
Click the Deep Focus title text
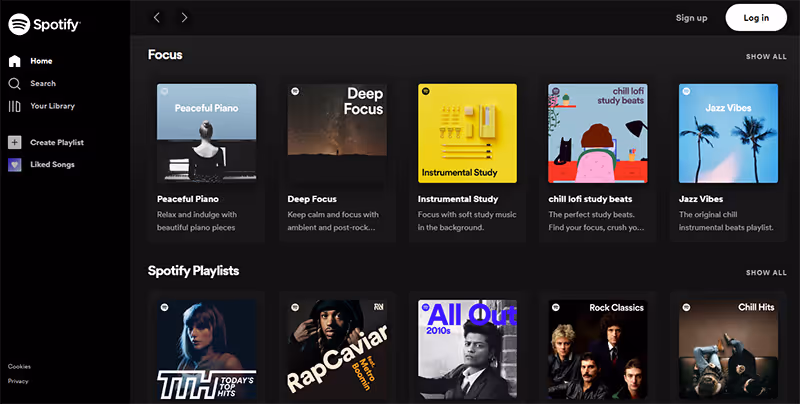click(x=312, y=199)
